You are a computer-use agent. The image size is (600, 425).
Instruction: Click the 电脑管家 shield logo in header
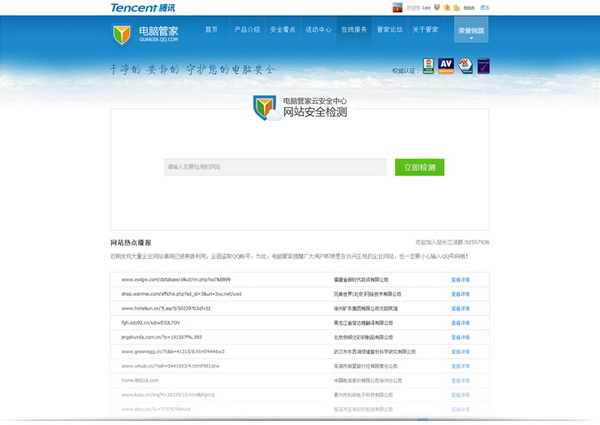(x=121, y=34)
